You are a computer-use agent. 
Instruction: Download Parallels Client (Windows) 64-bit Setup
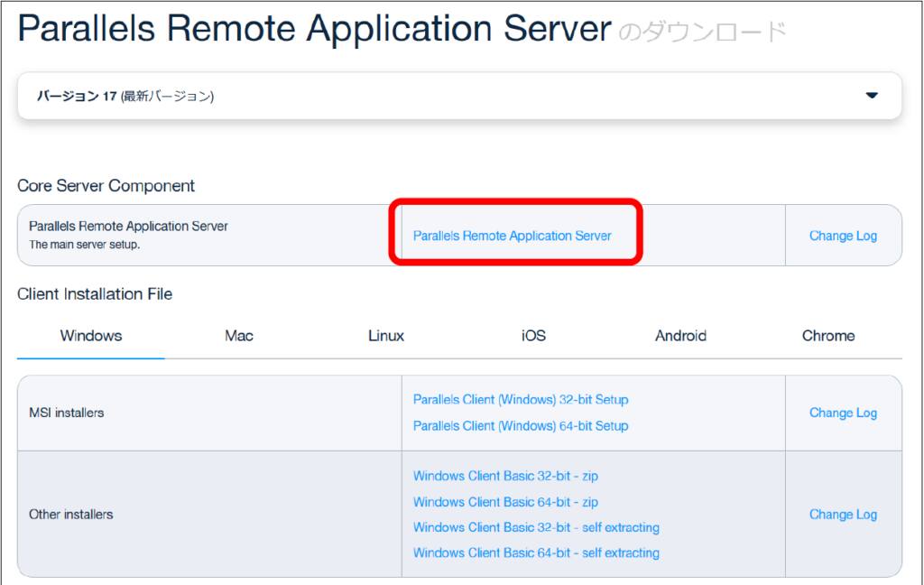(521, 425)
